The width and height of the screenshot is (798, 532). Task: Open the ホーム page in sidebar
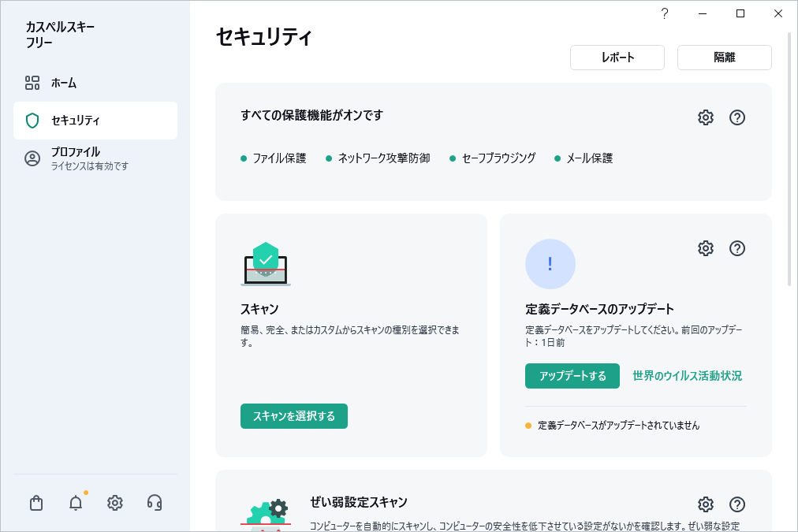(x=95, y=83)
